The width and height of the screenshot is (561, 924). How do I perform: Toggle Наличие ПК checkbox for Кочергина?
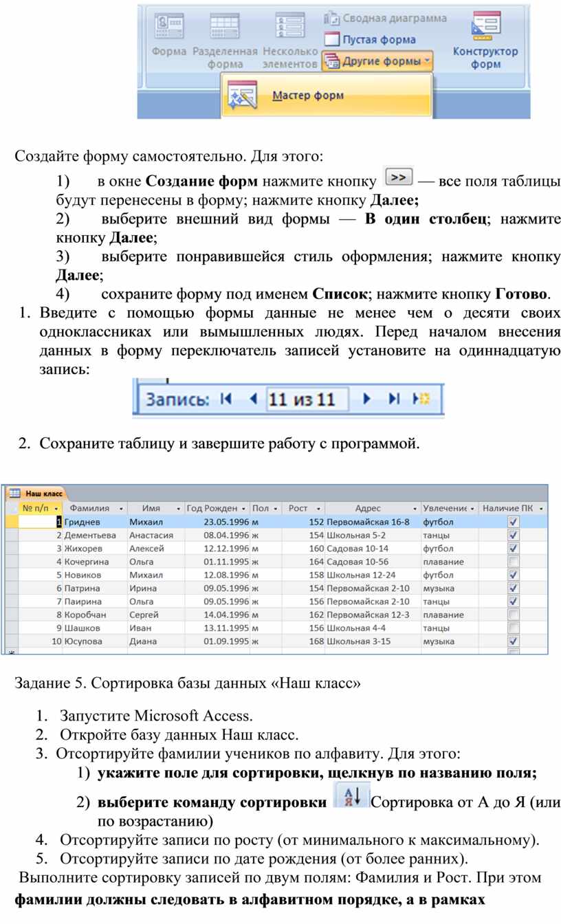(513, 562)
